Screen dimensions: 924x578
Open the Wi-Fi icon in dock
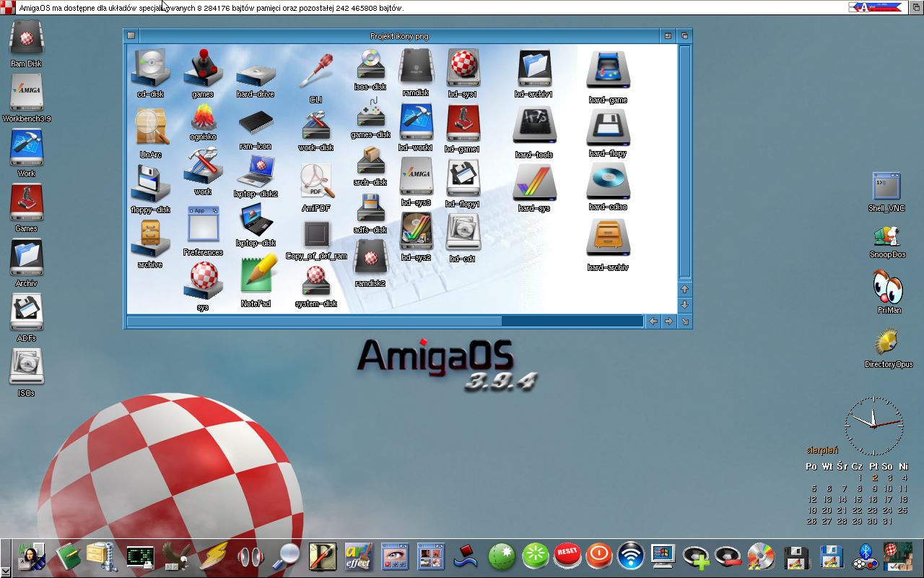(631, 556)
